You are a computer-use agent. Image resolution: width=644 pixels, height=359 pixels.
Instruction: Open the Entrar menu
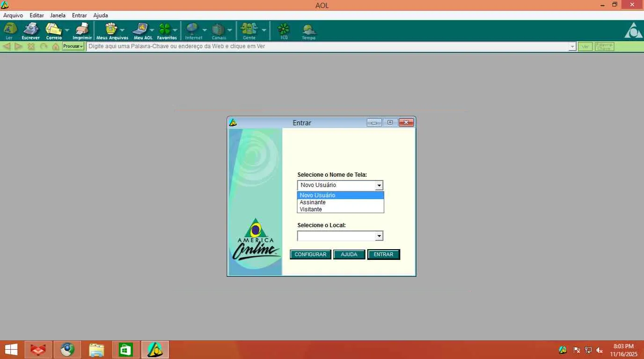[80, 15]
